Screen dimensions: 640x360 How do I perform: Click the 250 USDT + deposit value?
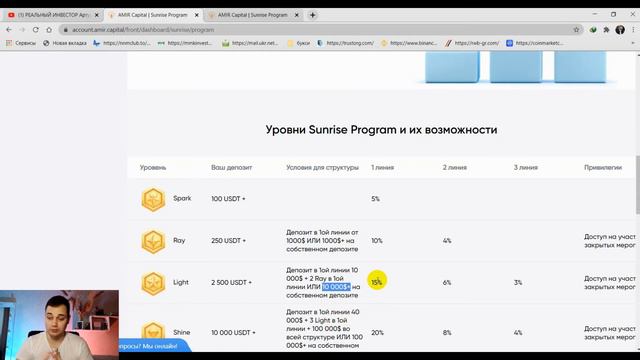(x=229, y=241)
